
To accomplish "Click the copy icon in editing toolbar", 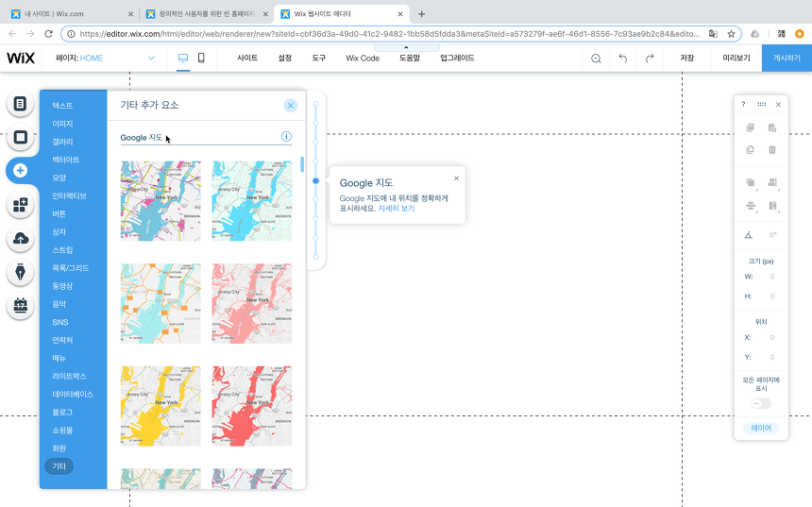I will coord(750,127).
